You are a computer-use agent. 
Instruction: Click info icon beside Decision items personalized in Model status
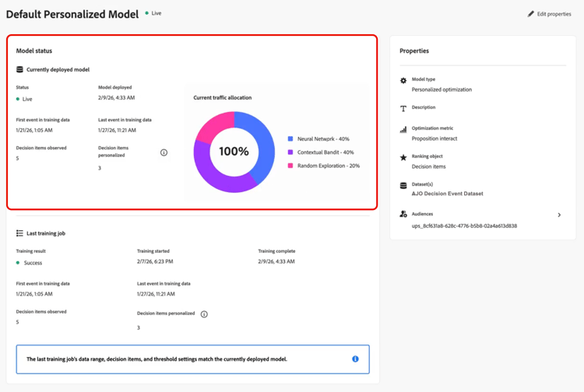click(164, 152)
